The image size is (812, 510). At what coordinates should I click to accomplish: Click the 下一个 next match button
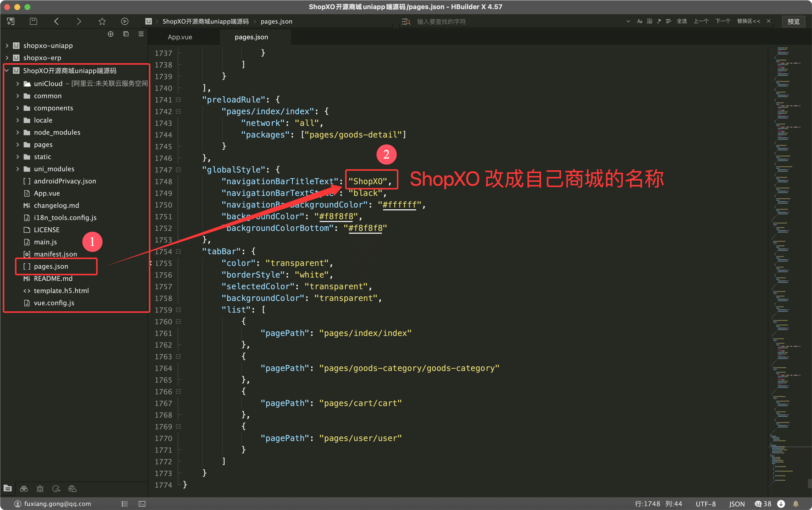(723, 21)
